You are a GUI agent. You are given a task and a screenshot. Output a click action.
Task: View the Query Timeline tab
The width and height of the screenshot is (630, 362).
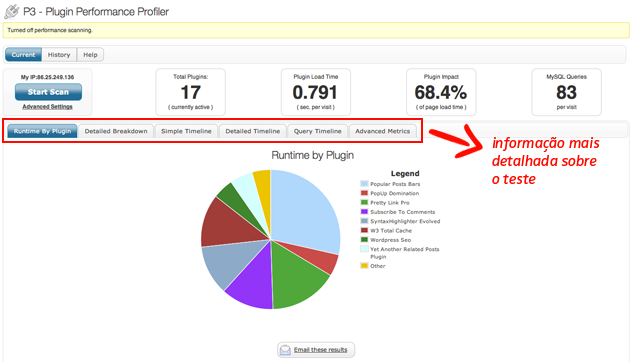pos(317,131)
